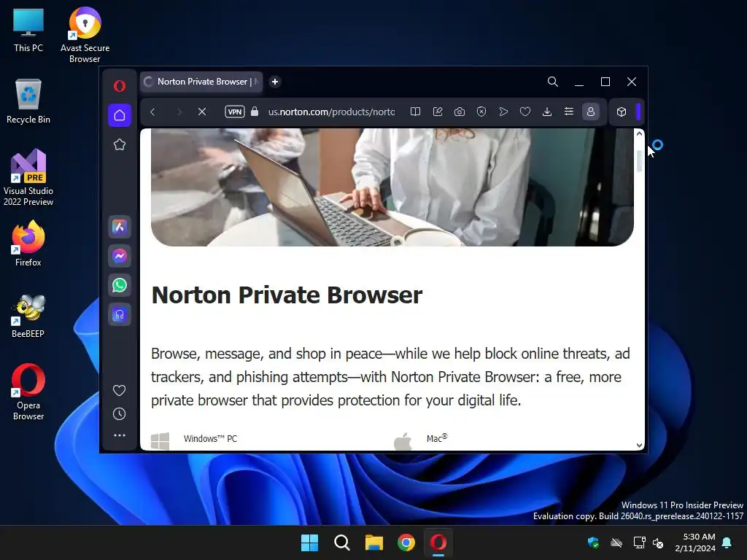The width and height of the screenshot is (747, 560).
Task: Click the edit/share page icon
Action: click(x=438, y=112)
